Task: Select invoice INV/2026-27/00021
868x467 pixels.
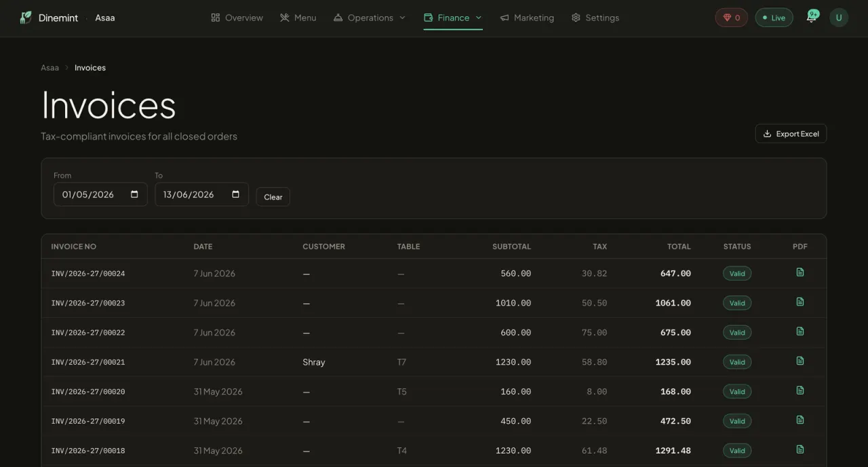Action: pyautogui.click(x=88, y=362)
